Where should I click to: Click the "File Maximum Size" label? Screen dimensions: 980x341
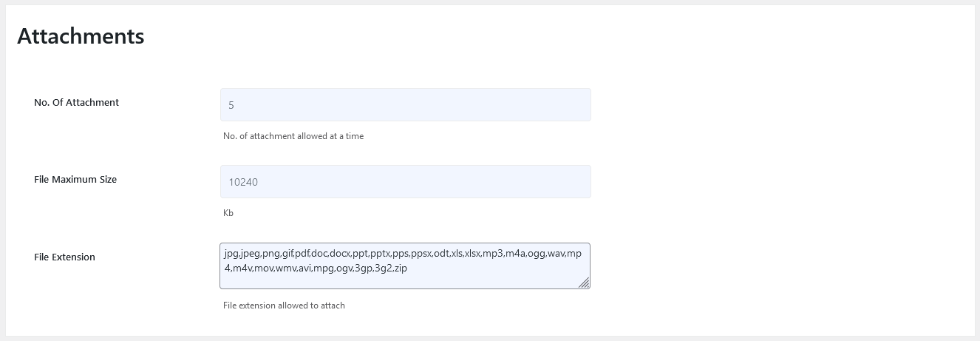pos(75,180)
